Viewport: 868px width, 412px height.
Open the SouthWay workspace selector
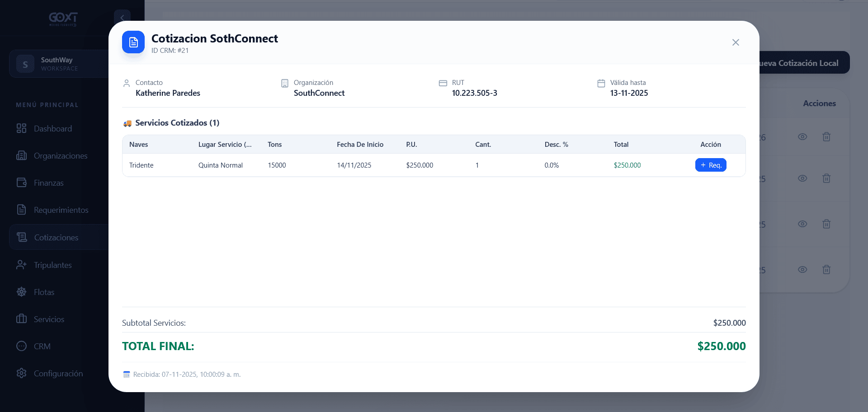coord(59,64)
